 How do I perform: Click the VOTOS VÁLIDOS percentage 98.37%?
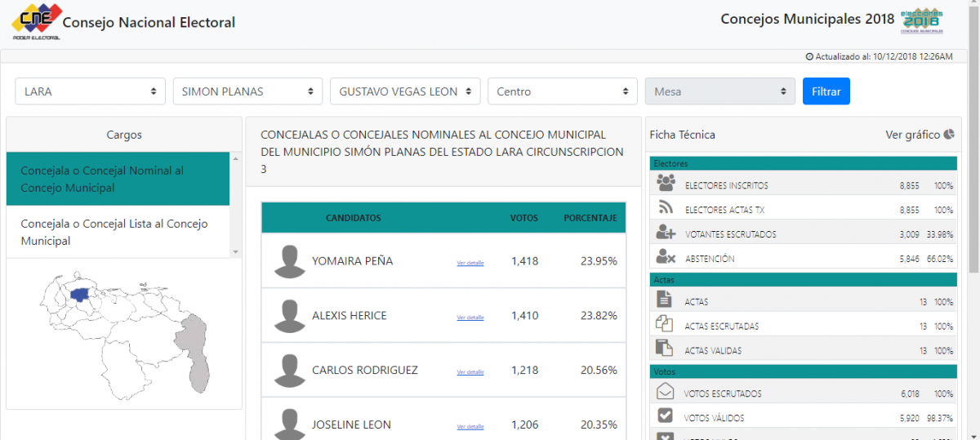pos(939,418)
